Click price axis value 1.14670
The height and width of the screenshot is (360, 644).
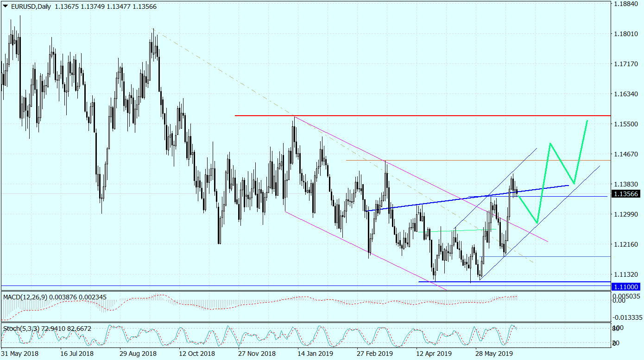click(x=627, y=154)
